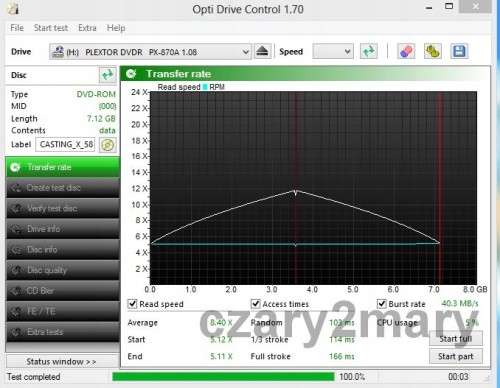Open the Start test menu
This screenshot has height=388, width=500.
coord(51,28)
